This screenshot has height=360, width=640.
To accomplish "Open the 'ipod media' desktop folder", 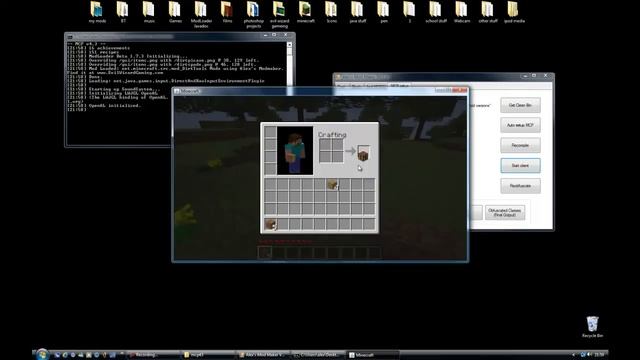I will 514,12.
